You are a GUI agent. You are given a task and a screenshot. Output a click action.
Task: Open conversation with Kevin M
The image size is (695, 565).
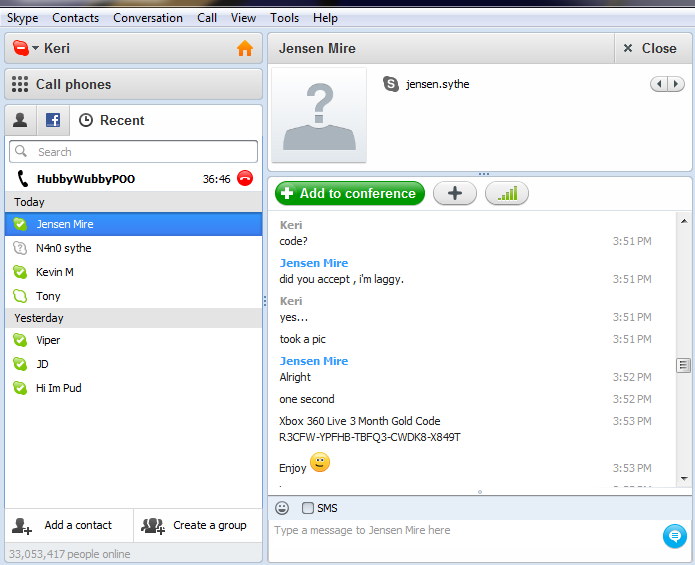pyautogui.click(x=133, y=272)
